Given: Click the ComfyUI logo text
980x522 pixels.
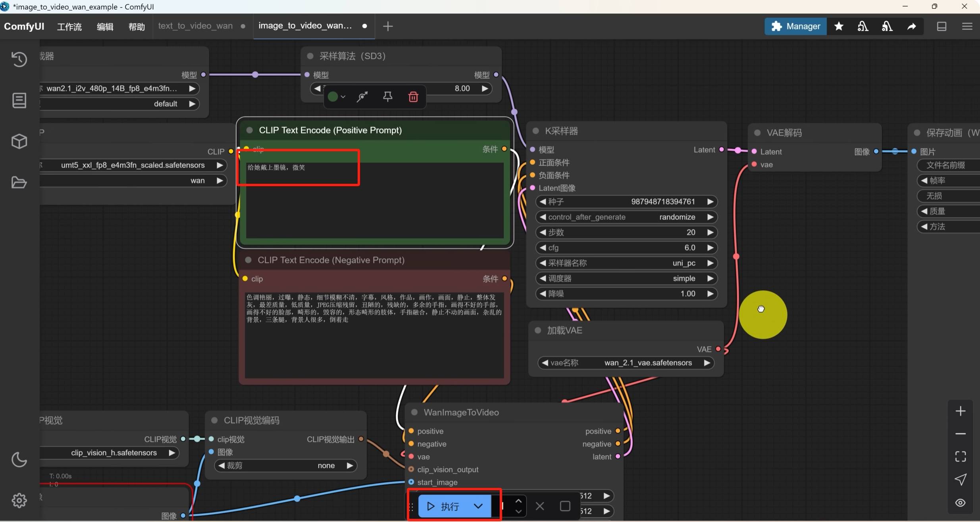Looking at the screenshot, I should 24,26.
